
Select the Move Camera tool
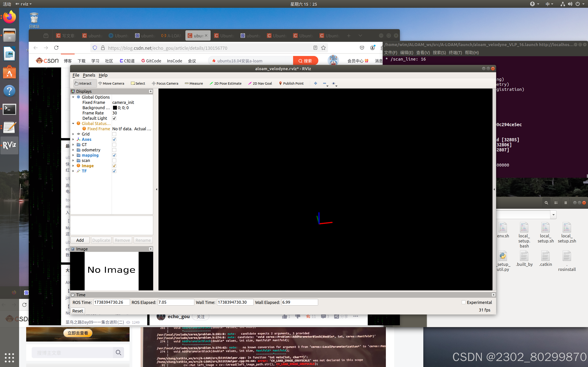(111, 83)
